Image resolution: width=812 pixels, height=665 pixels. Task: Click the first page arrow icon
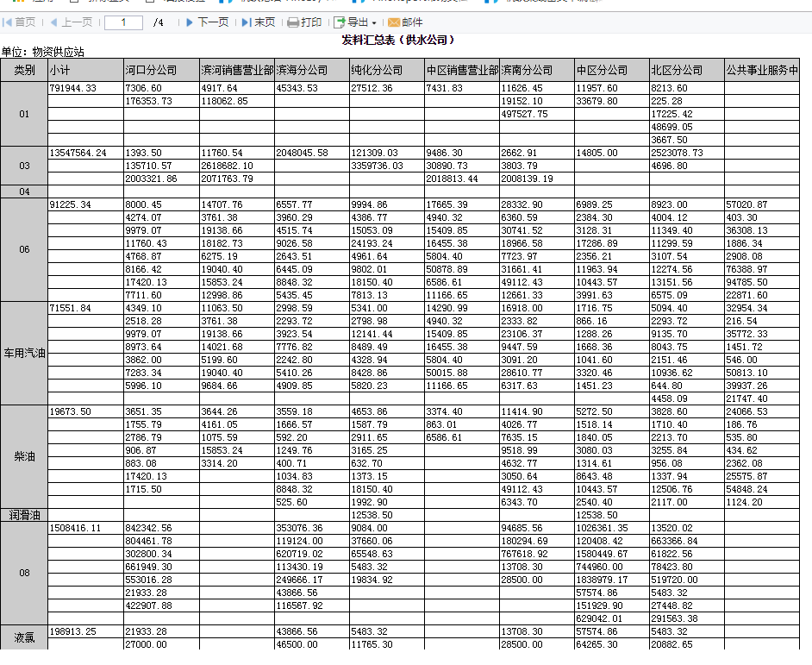(7, 22)
